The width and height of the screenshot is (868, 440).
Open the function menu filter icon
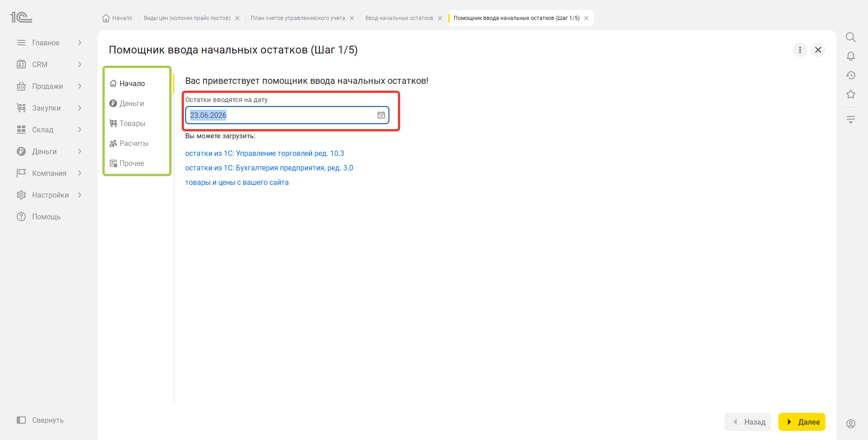point(851,120)
